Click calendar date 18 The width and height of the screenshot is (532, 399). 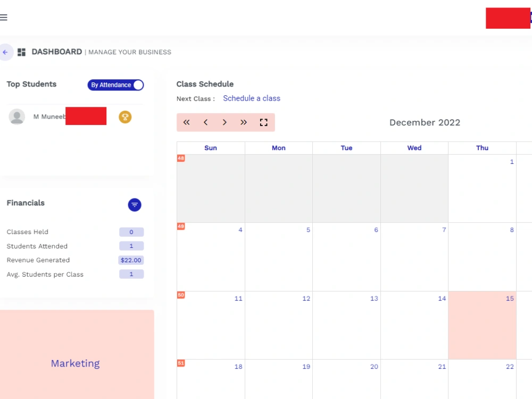238,367
